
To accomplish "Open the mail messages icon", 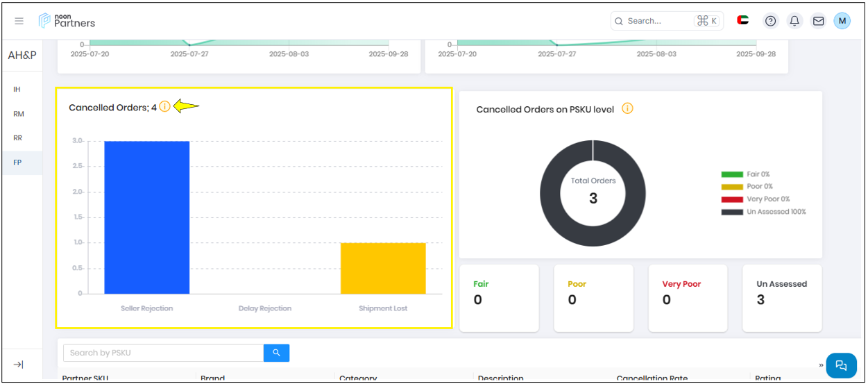I will (819, 21).
